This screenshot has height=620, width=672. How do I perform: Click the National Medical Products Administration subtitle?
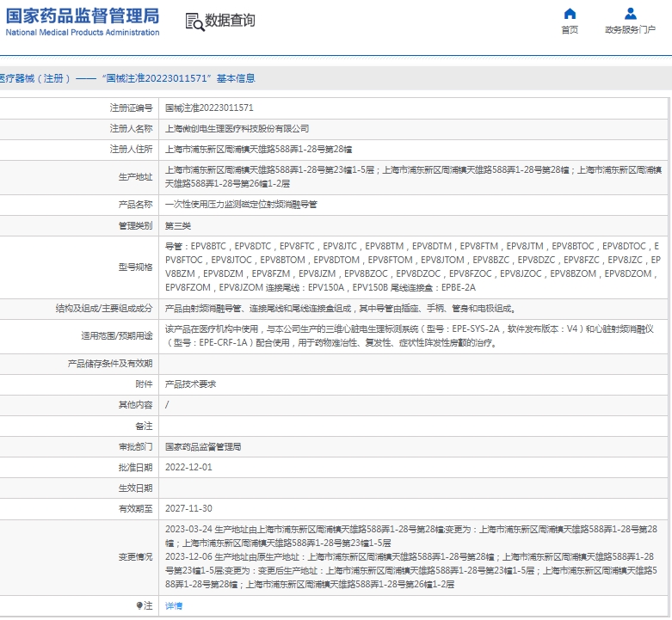(x=83, y=32)
